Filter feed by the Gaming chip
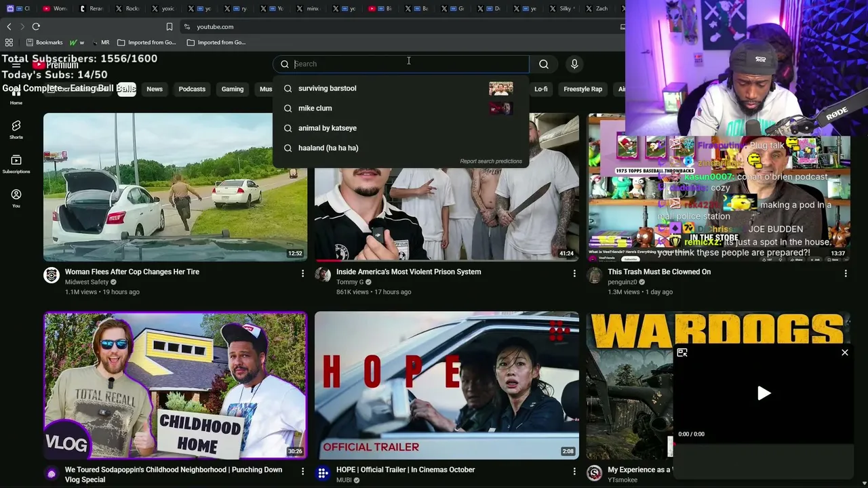Screen dimensions: 868x488 233,89
